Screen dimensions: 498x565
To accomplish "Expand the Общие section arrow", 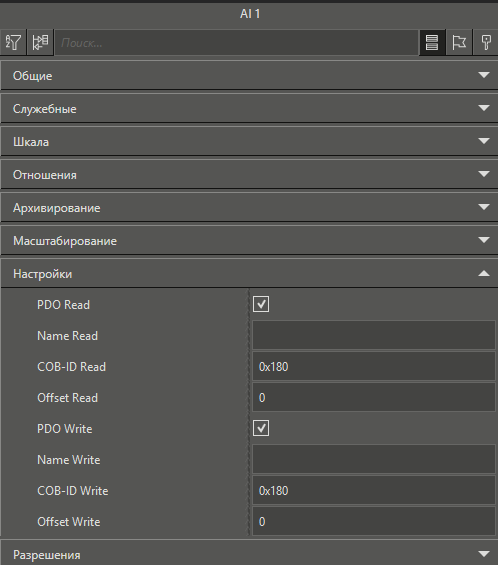I will click(x=484, y=75).
